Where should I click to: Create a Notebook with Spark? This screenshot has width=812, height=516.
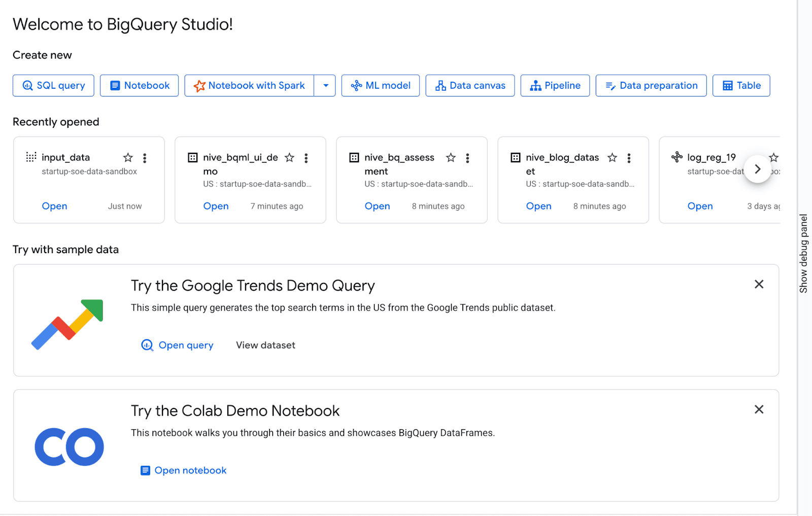tap(249, 85)
